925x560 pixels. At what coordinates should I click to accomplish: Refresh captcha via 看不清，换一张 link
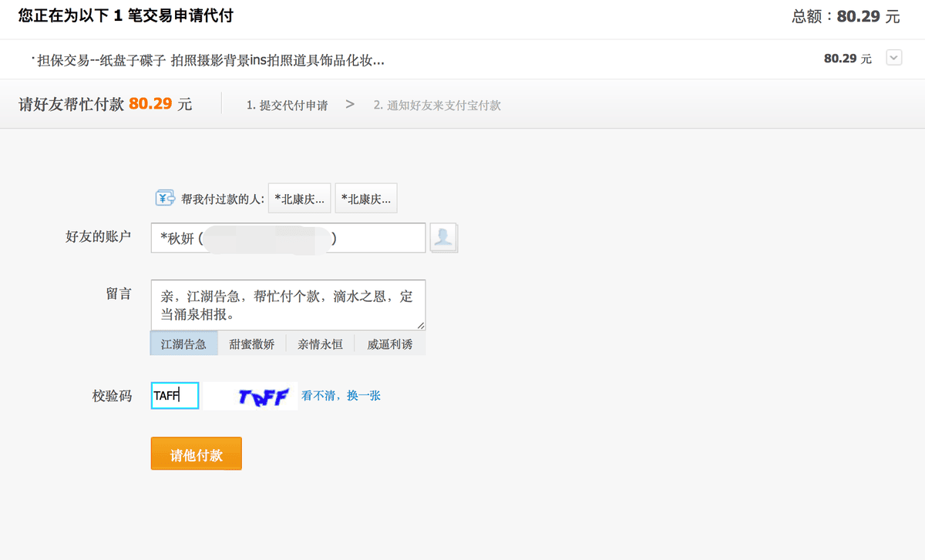coord(341,396)
